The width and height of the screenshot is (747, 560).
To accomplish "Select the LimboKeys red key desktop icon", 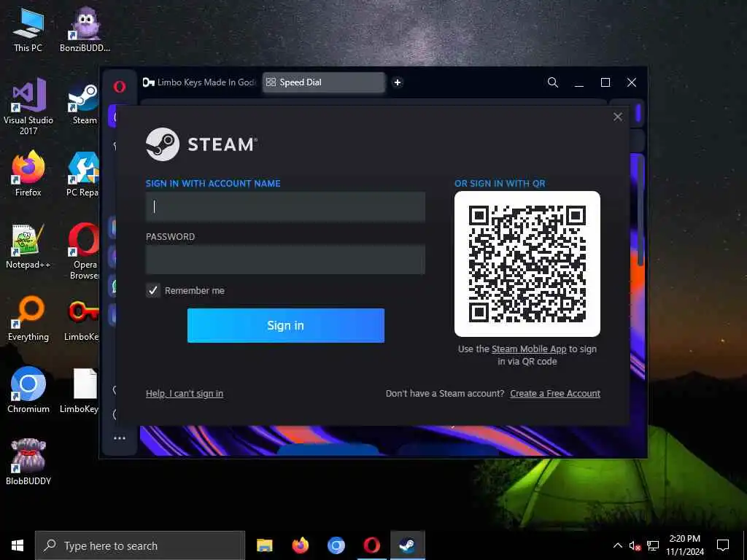I will tap(82, 320).
